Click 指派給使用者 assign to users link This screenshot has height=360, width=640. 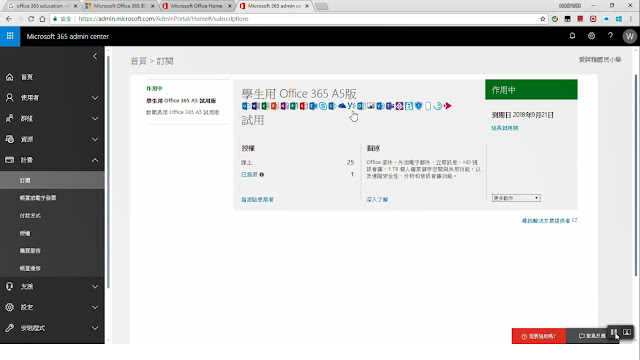257,200
